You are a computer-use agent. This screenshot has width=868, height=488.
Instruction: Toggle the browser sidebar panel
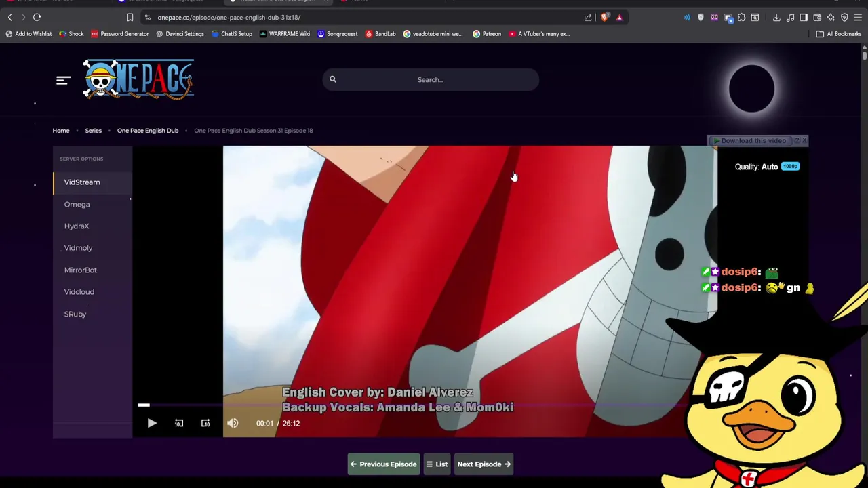pyautogui.click(x=804, y=17)
